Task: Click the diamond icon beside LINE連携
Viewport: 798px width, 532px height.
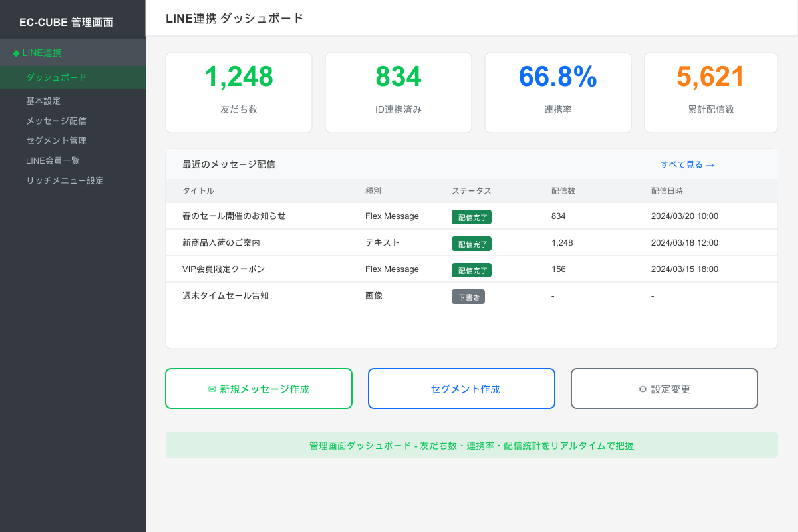Action: pos(16,53)
